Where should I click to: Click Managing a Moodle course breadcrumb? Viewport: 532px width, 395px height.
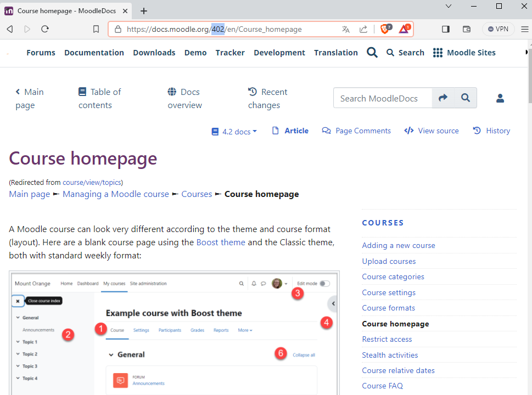pos(116,194)
